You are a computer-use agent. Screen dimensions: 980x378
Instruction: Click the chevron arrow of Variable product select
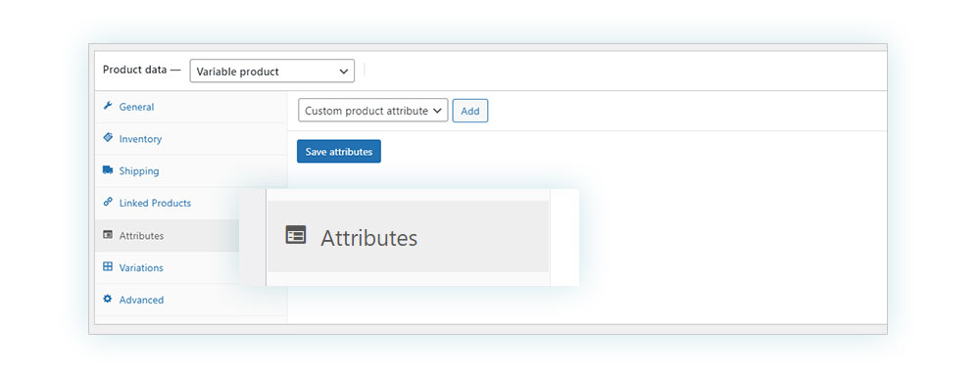[343, 71]
